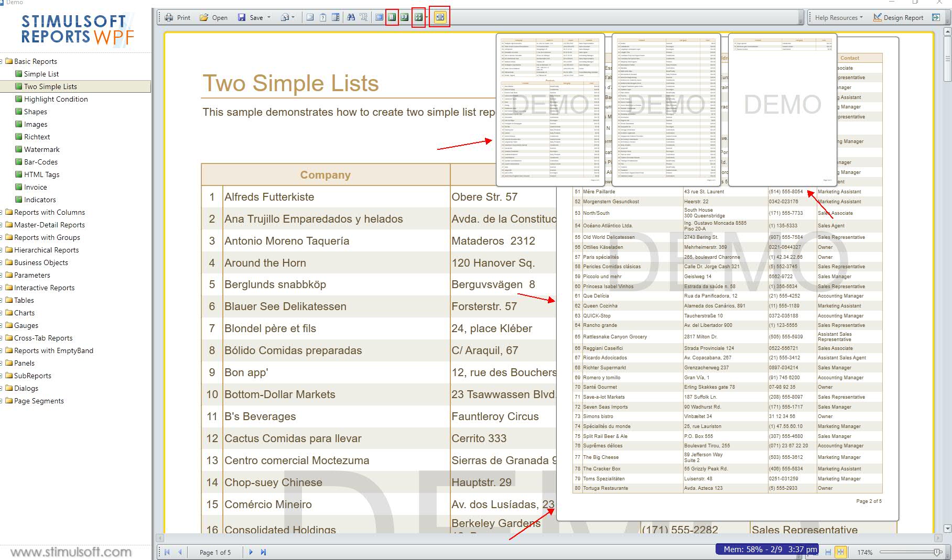Select multiple pages mode in status bar

840,552
